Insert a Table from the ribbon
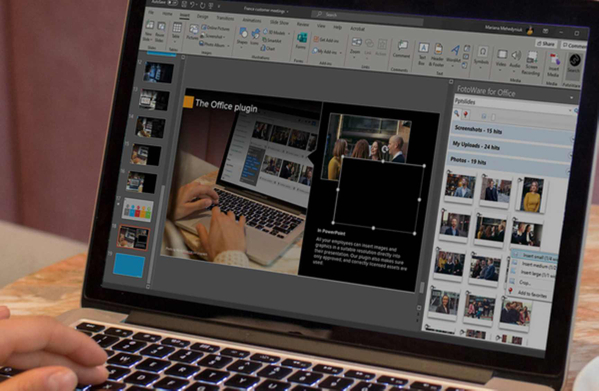 coord(176,30)
